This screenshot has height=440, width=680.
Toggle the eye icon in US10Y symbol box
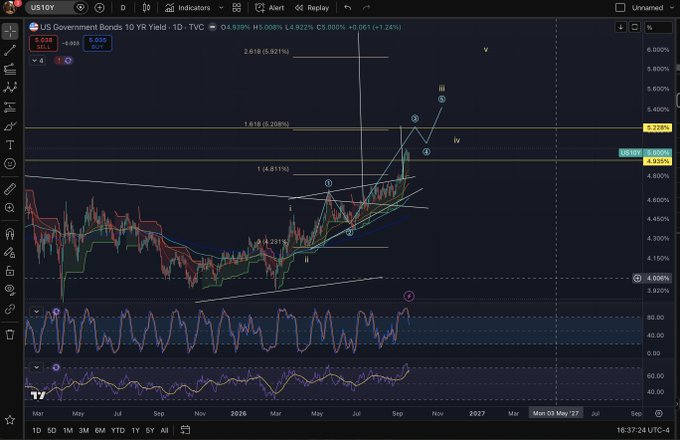(x=80, y=8)
